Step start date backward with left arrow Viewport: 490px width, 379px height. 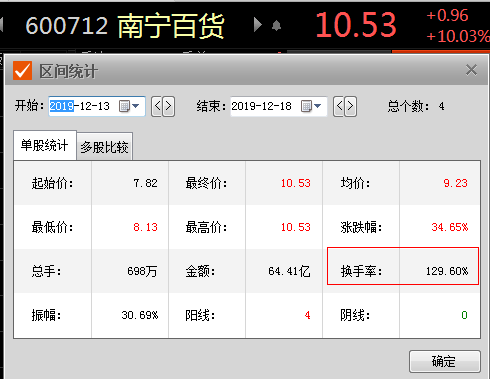click(157, 106)
